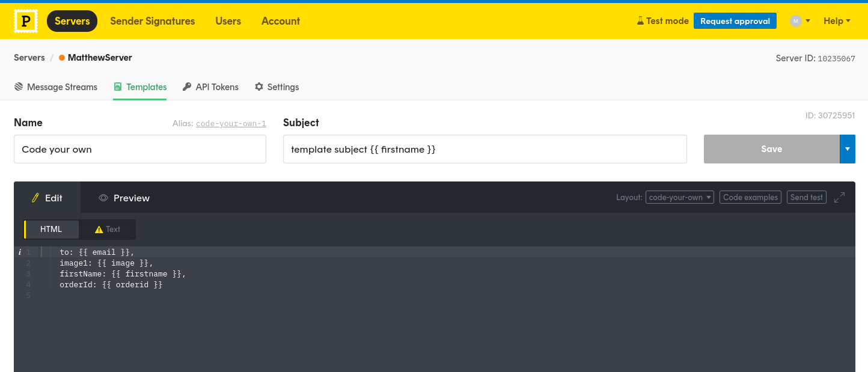Click the warning icon on the Text tab

pyautogui.click(x=99, y=229)
